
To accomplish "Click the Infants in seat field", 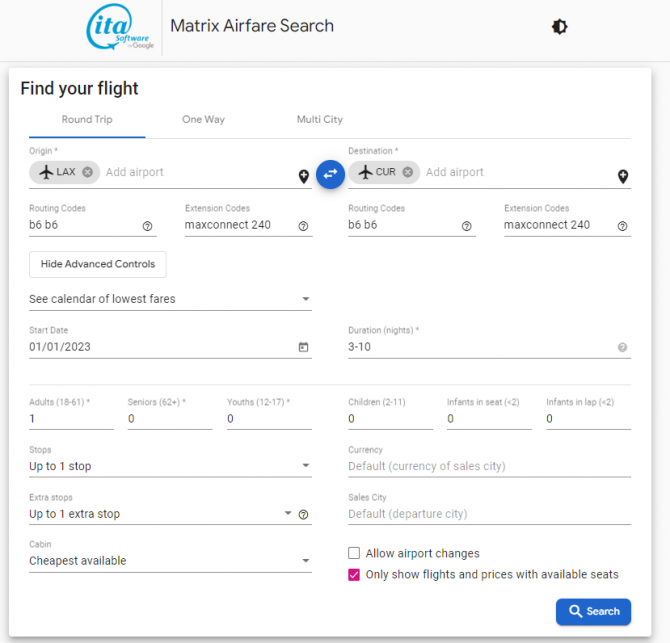I will tap(489, 419).
